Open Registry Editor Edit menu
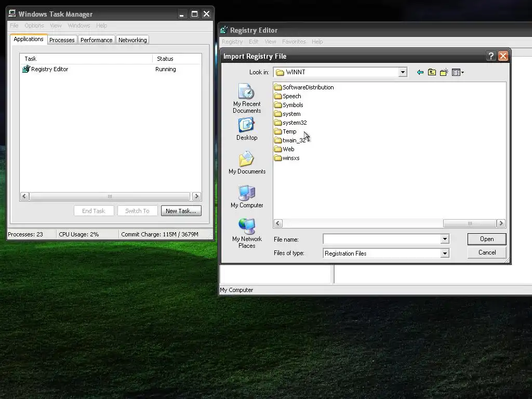 pyautogui.click(x=254, y=42)
